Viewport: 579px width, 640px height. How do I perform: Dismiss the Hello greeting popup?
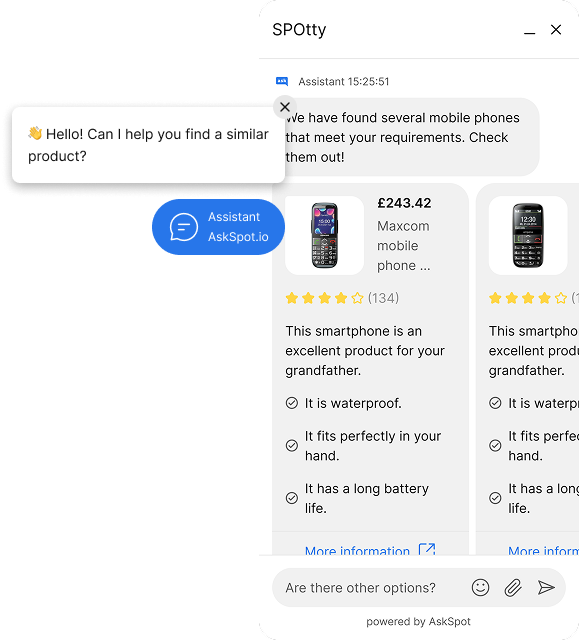pyautogui.click(x=285, y=107)
